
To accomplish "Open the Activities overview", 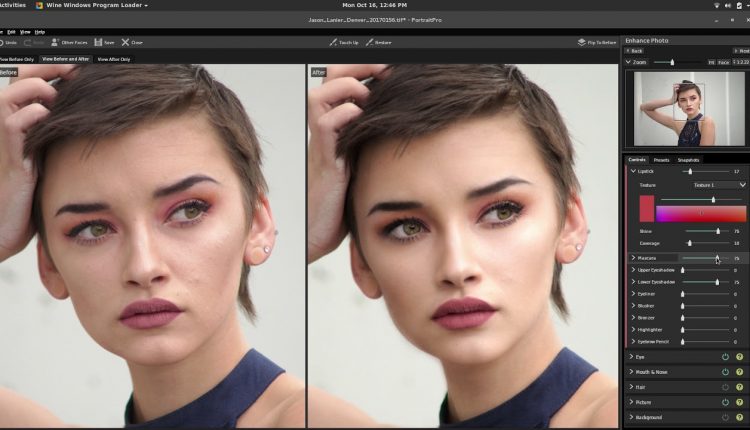I will (12, 5).
